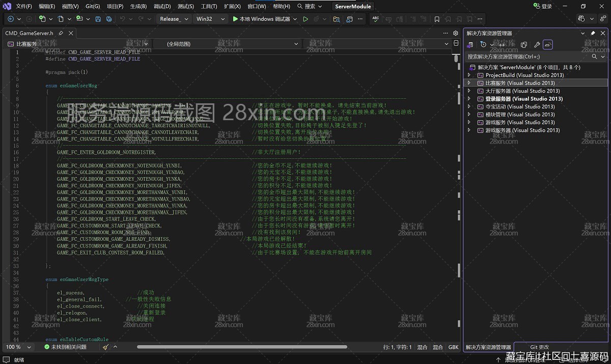Viewport: 611px width, 364px height.
Task: Toggle the pin on CMD_GameServer.h tab
Action: 61,33
